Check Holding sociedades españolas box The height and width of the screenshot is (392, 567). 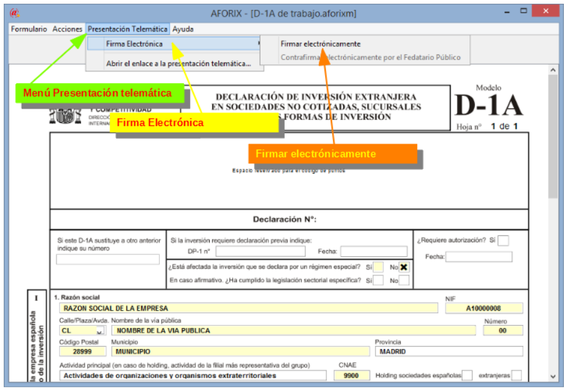point(467,376)
